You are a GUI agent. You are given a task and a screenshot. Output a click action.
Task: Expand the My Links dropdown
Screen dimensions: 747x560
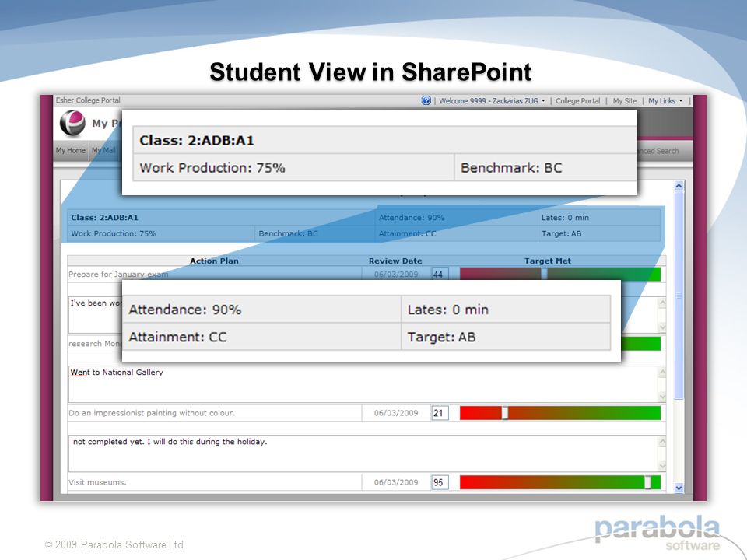tap(665, 101)
